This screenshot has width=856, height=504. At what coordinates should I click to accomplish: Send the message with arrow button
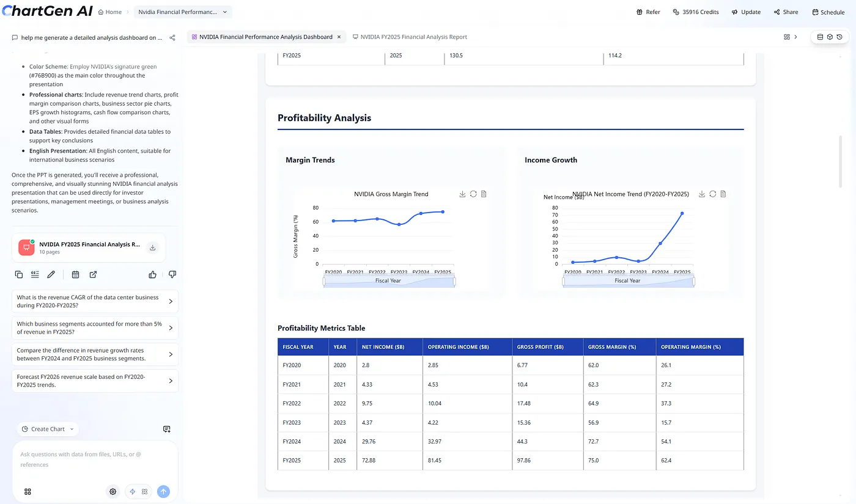163,491
